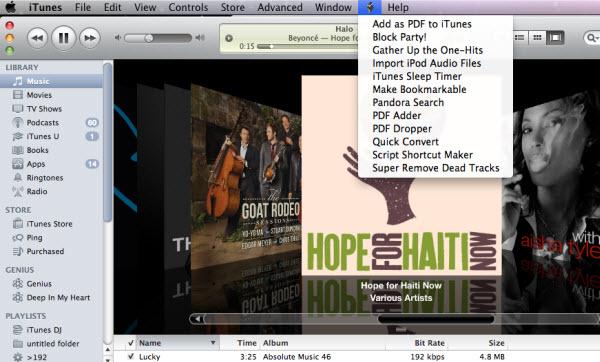Uncheck the Lucky track checkbox
The image size is (600, 362).
tap(131, 356)
